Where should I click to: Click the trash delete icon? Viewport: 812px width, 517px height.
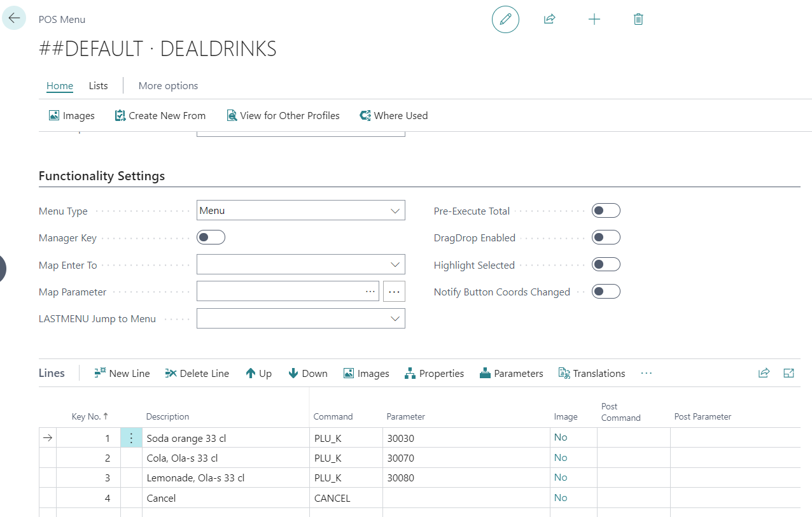click(638, 19)
